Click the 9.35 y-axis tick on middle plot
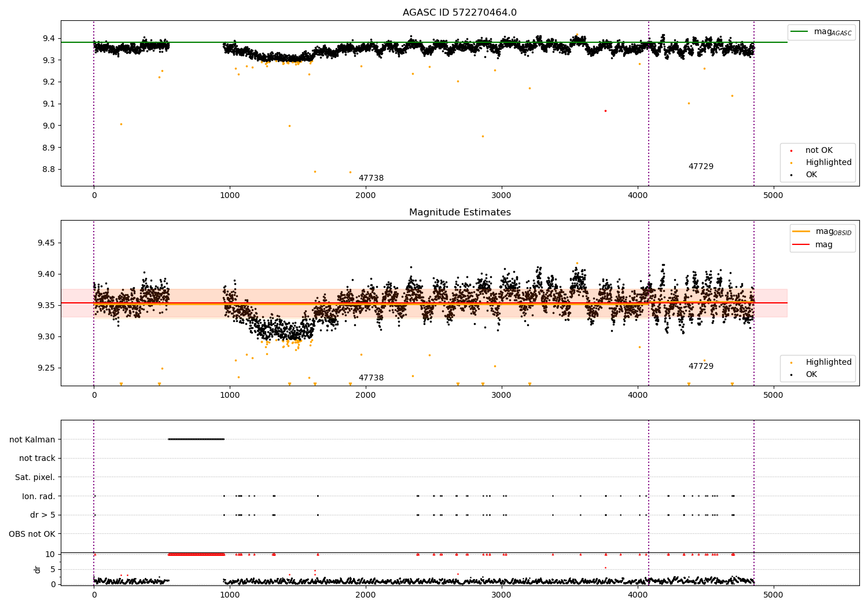 pyautogui.click(x=46, y=305)
